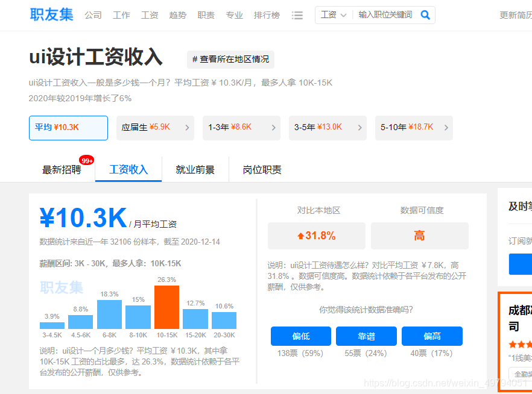Screen dimensions: 532x394
Task: Open the 工资 search category dropdown
Action: point(334,14)
